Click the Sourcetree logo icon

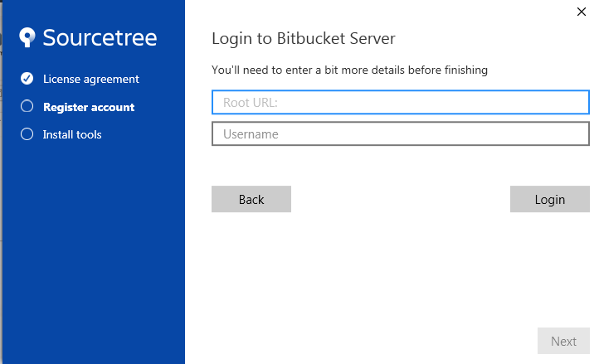click(x=27, y=37)
